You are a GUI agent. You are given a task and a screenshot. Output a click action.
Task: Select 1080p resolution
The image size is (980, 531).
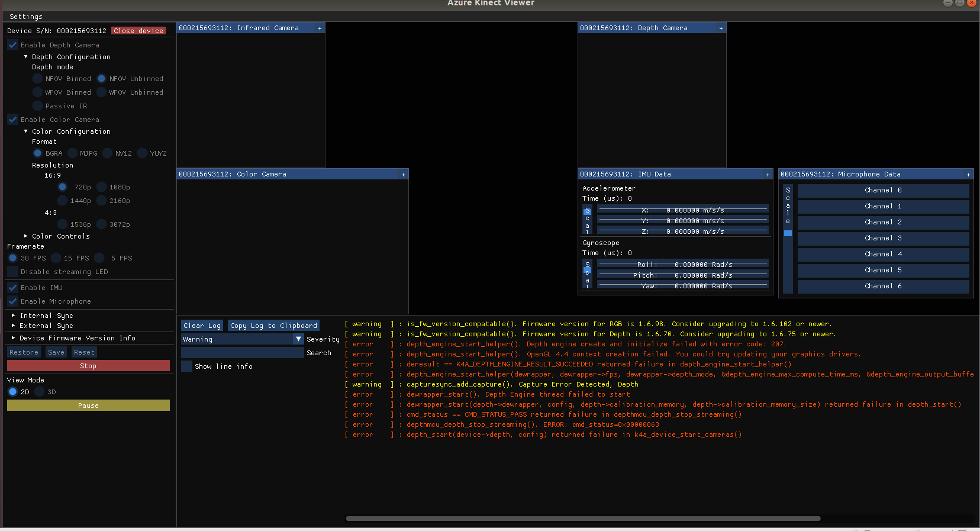tap(101, 187)
